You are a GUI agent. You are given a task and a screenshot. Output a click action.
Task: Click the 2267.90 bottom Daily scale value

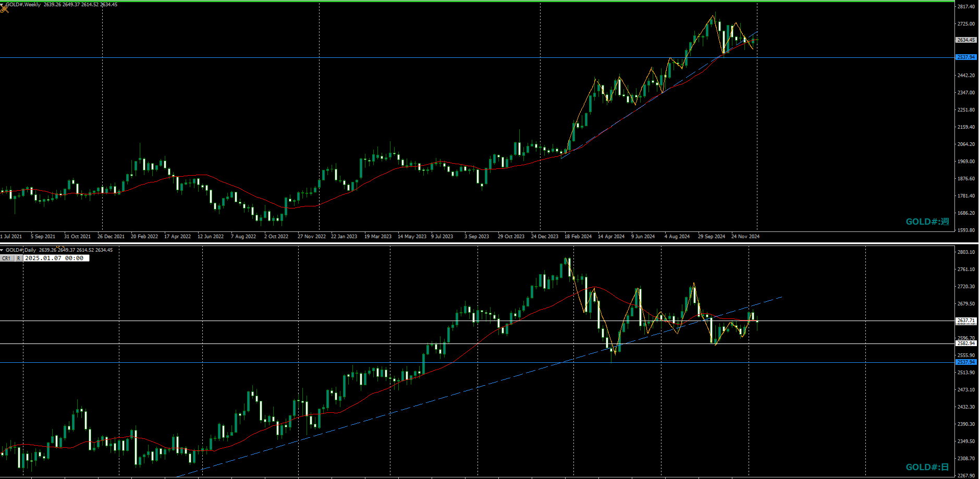(x=966, y=475)
